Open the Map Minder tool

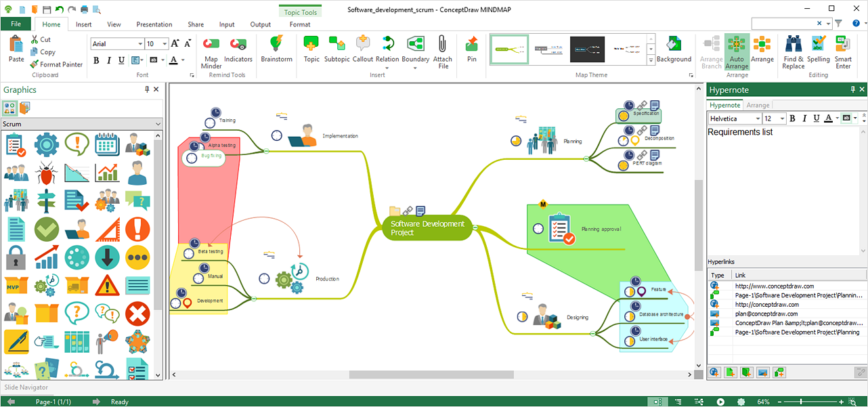(211, 51)
